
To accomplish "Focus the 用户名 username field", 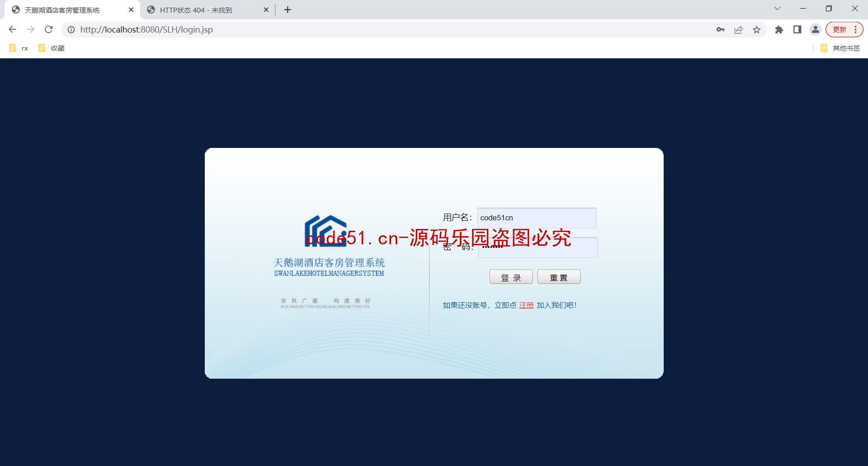I will point(537,218).
